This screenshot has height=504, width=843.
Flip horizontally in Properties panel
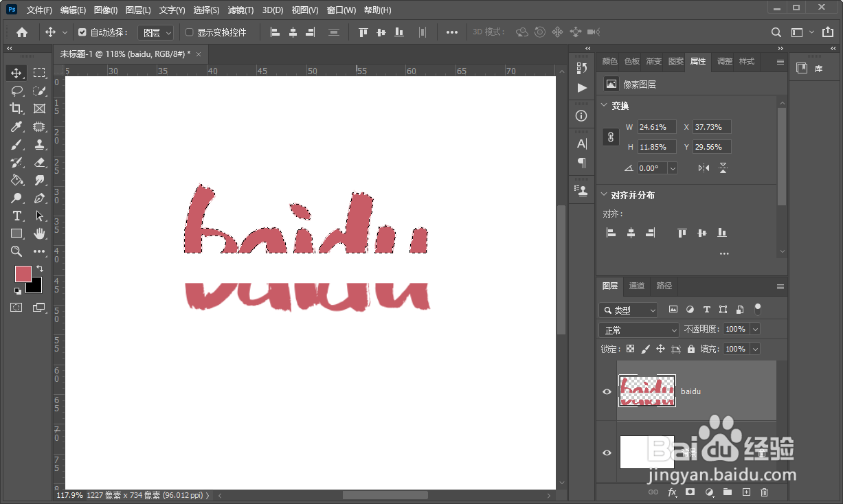coord(704,168)
